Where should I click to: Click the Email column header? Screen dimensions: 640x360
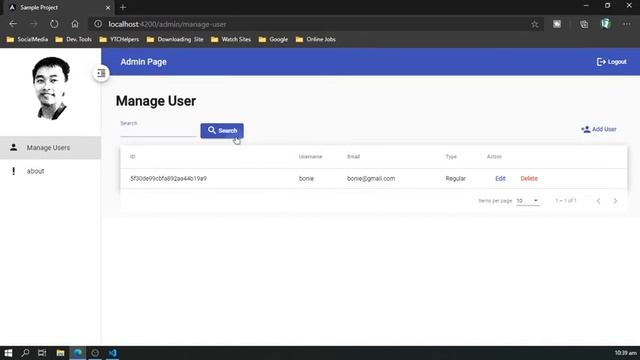pyautogui.click(x=353, y=157)
